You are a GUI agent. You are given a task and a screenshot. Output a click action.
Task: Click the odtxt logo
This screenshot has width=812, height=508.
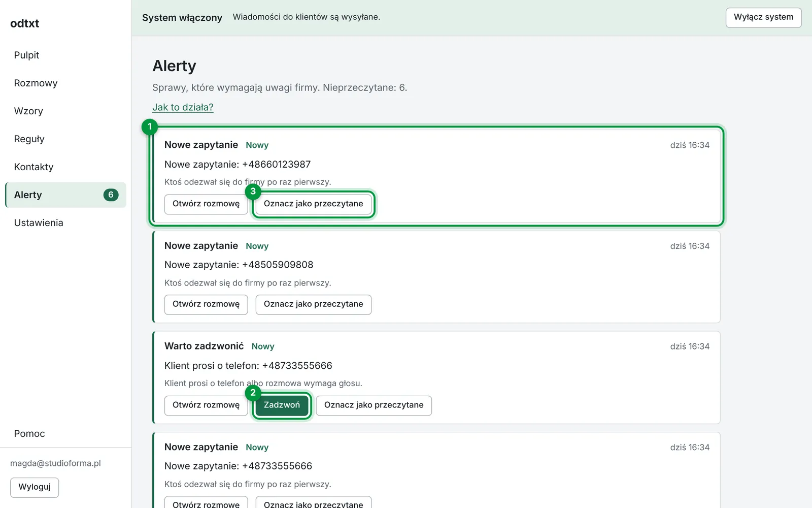click(x=24, y=23)
